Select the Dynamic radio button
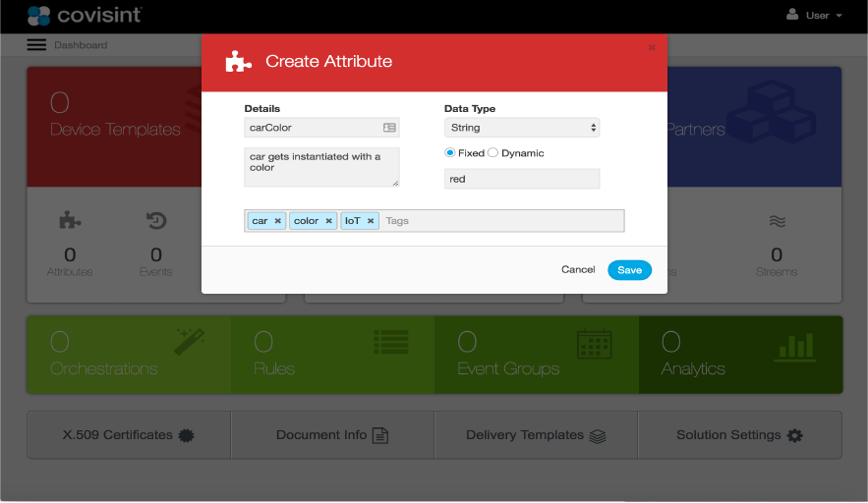This screenshot has height=503, width=868. pyautogui.click(x=493, y=153)
